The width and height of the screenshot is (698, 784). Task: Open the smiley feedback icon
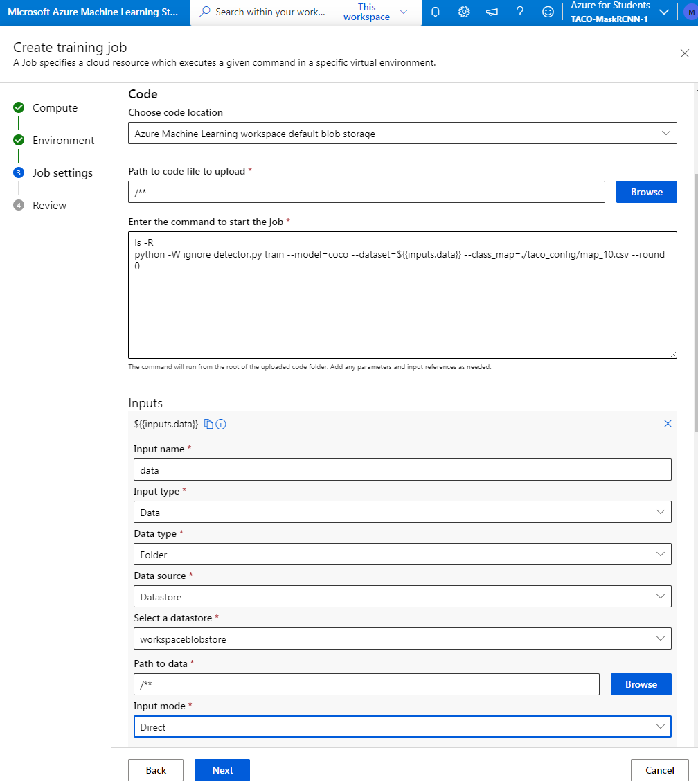coord(548,12)
